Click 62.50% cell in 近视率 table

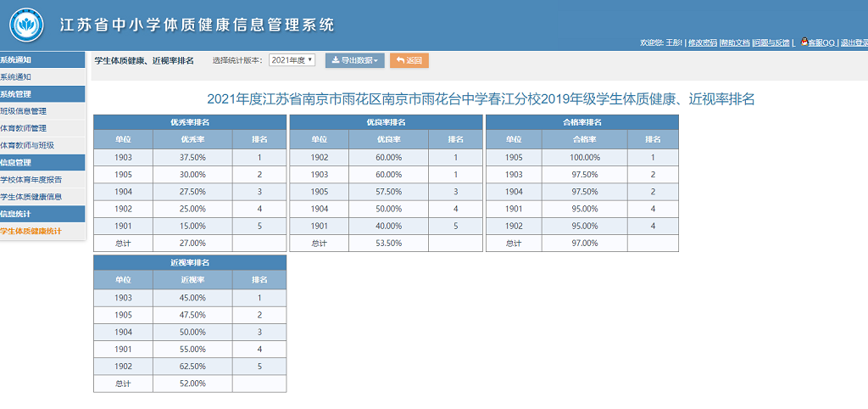192,367
